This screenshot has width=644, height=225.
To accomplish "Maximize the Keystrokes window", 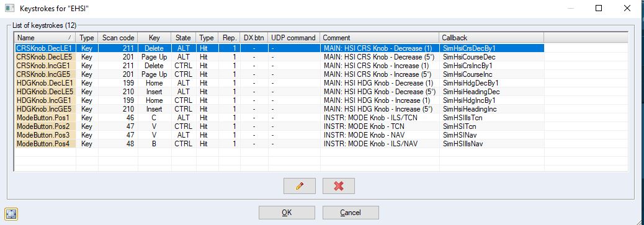I will 599,8.
